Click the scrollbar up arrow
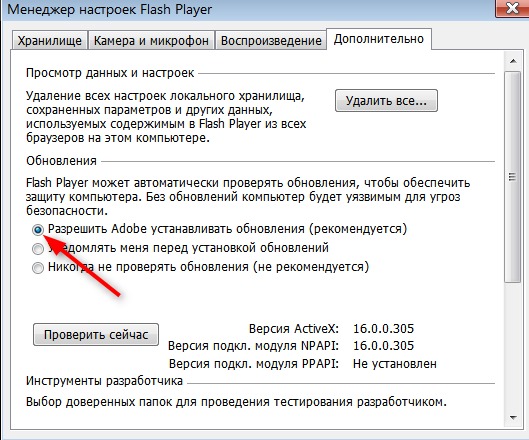This screenshot has width=529, height=440. pos(513,61)
